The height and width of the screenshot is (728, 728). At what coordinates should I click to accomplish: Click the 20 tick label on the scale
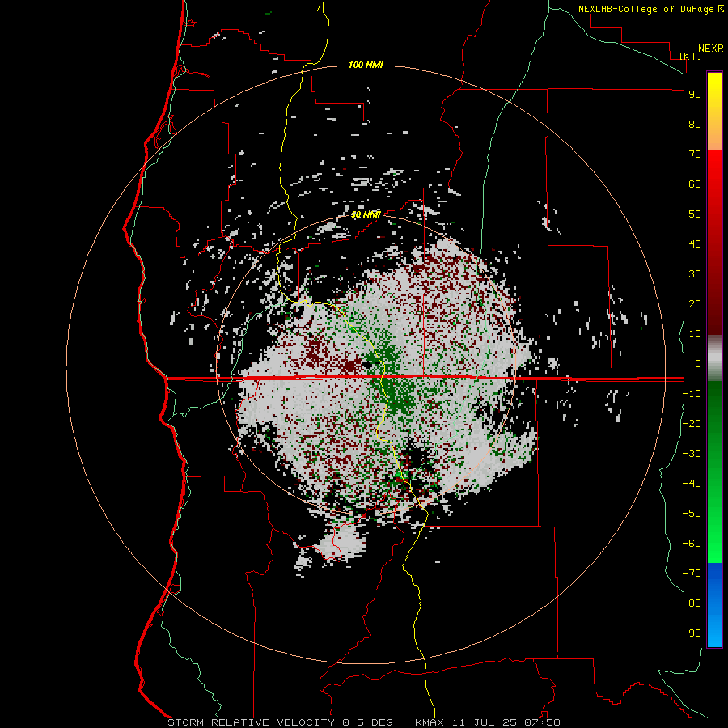[x=695, y=304]
